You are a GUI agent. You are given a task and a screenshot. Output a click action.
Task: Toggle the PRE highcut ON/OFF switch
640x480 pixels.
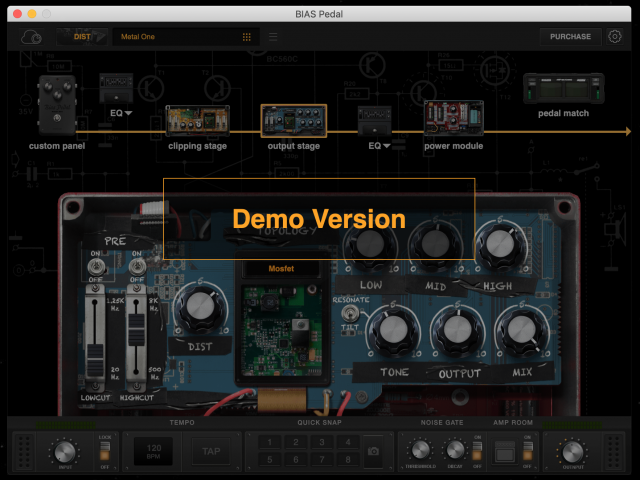(136, 267)
